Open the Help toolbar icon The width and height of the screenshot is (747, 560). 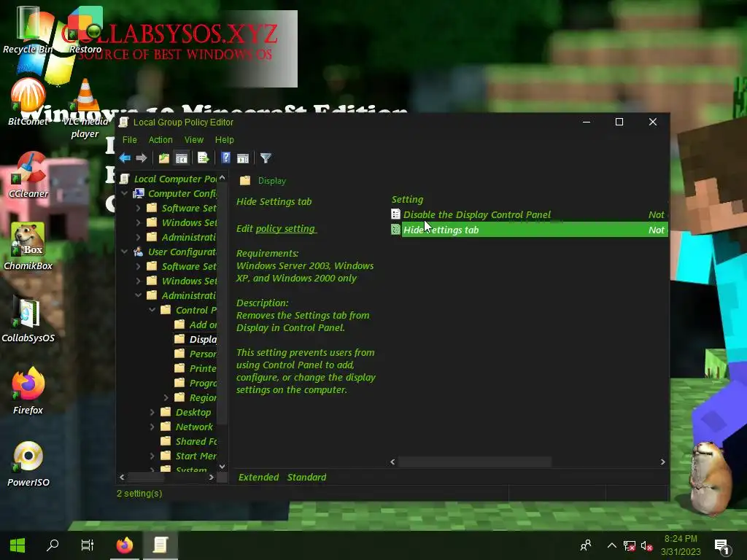point(226,158)
